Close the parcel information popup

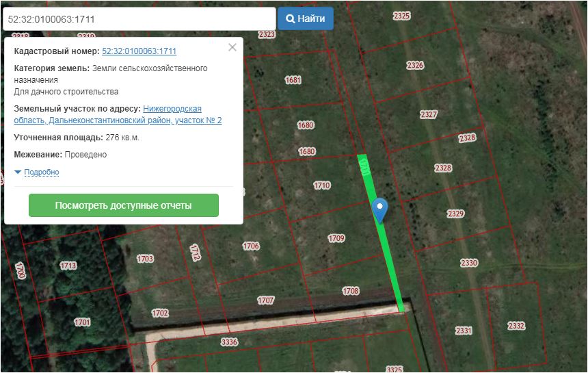(x=232, y=47)
